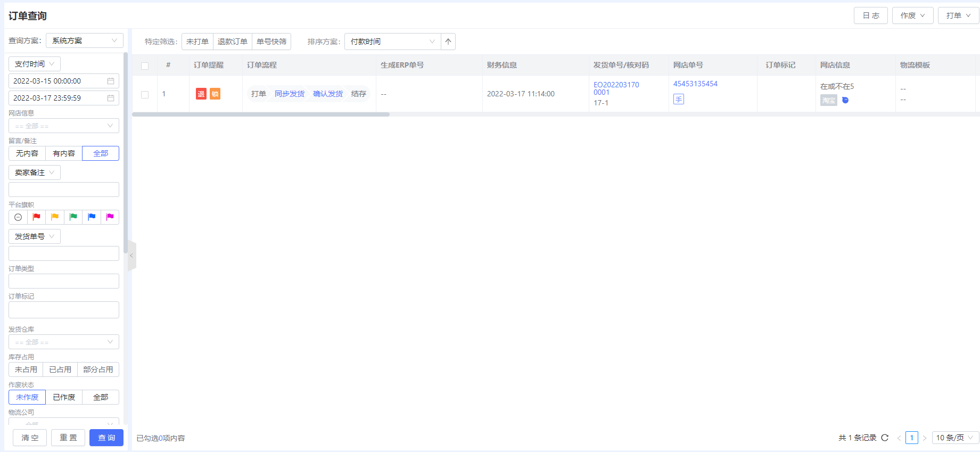Select 有内容 remark filter
Screen dimensions: 980x452
point(64,153)
